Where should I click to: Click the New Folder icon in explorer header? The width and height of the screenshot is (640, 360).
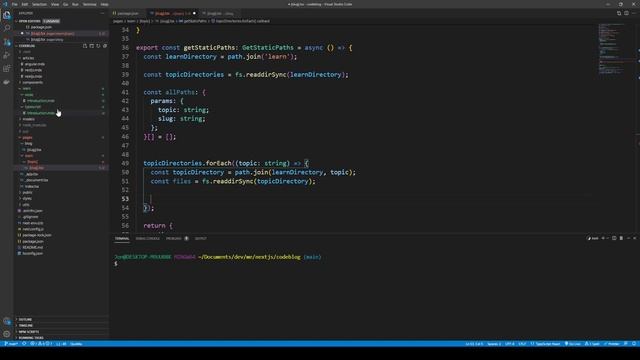coord(91,46)
